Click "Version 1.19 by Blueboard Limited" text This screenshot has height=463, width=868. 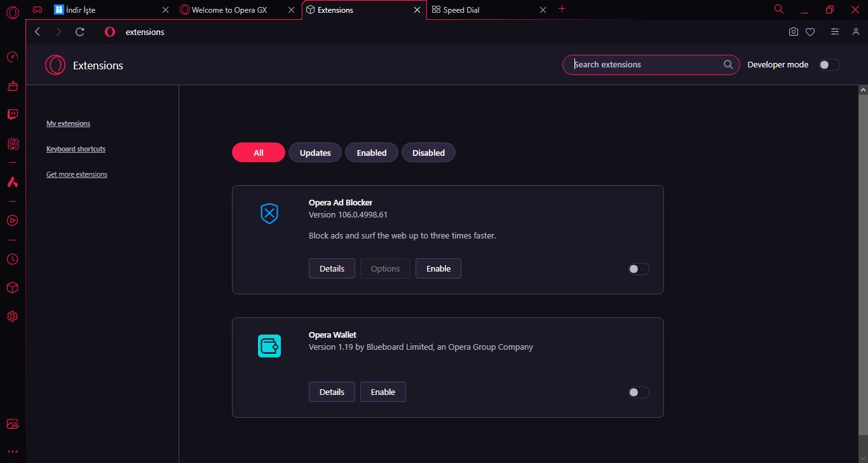371,347
